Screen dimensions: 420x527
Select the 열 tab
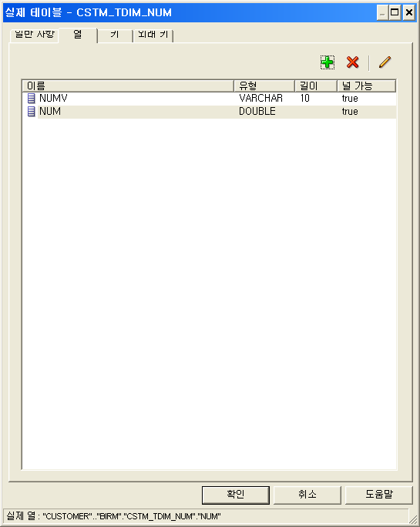[78, 35]
